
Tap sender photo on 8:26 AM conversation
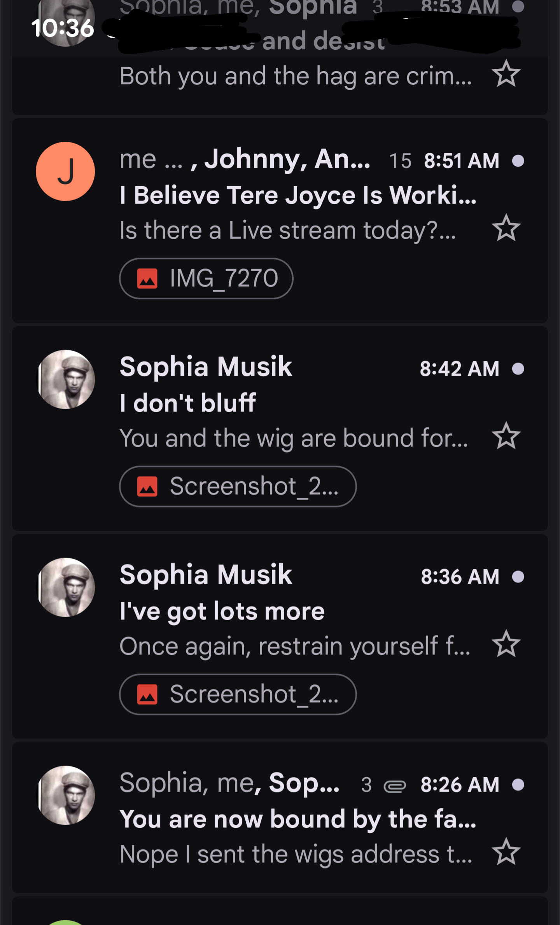click(x=65, y=795)
